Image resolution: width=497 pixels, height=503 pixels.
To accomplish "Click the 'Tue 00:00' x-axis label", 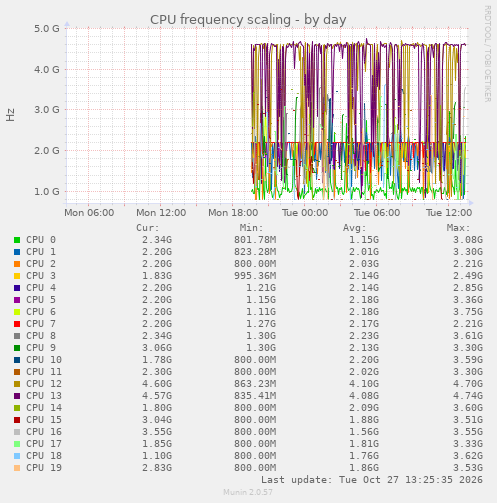I will tap(305, 213).
